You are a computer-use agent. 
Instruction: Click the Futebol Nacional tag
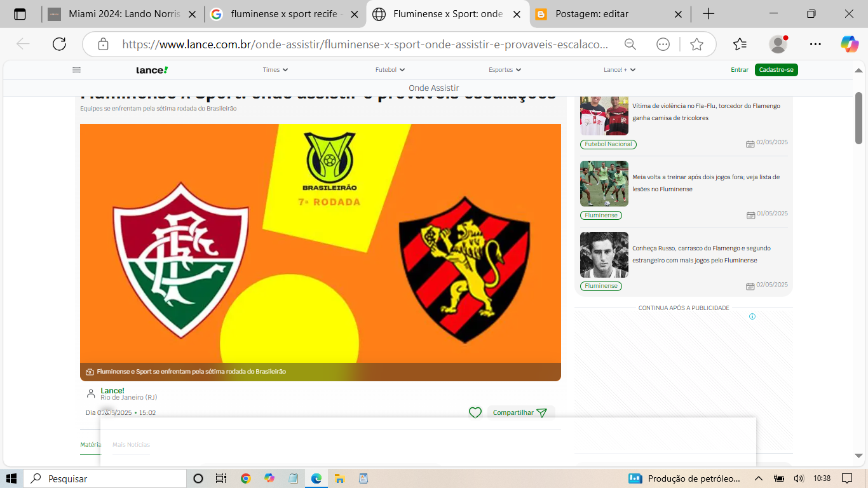pyautogui.click(x=608, y=144)
